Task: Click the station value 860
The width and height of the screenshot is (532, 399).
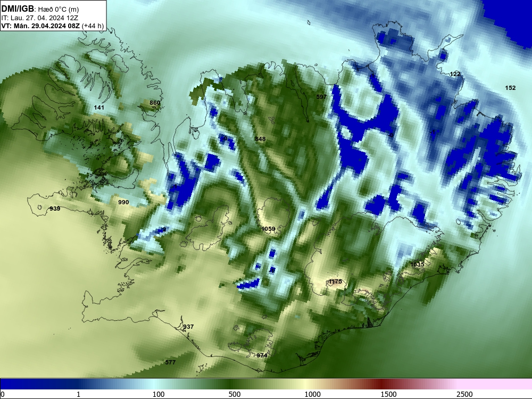Action: point(155,103)
